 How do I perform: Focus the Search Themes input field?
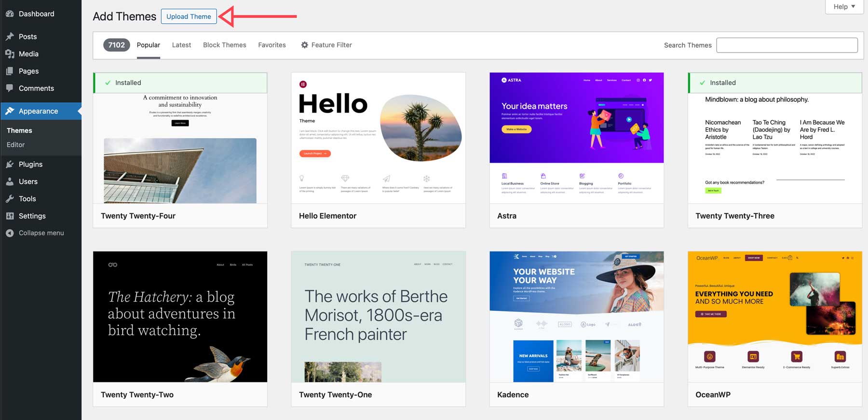[787, 45]
